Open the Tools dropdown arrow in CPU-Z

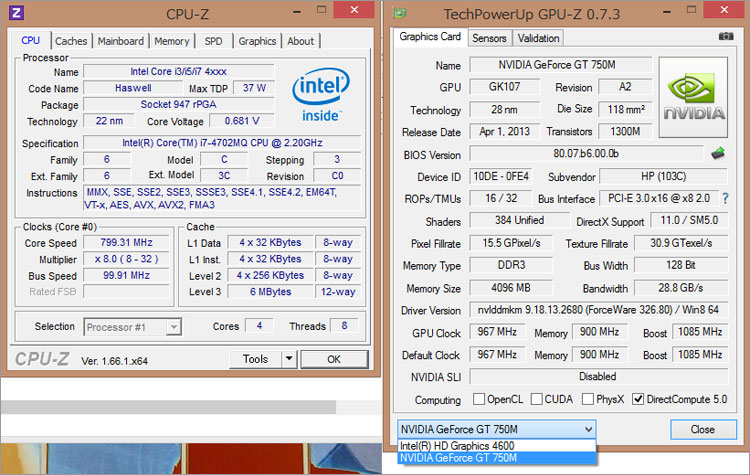[x=289, y=359]
